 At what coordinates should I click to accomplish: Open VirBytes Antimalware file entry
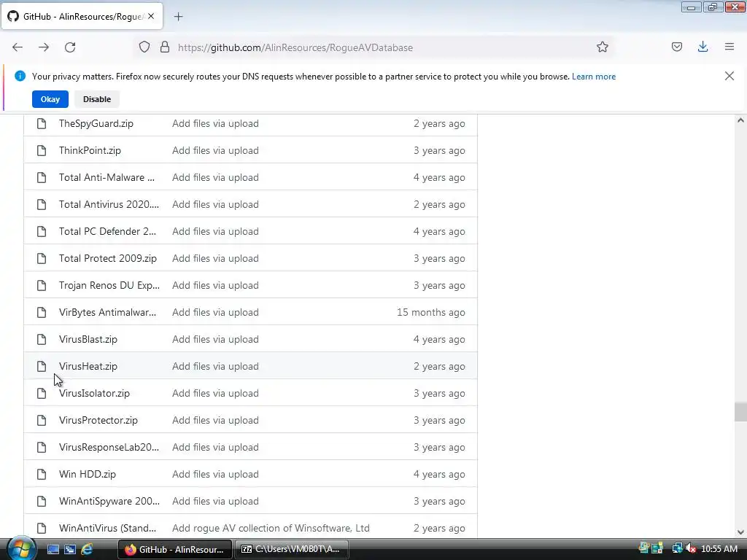coord(108,312)
